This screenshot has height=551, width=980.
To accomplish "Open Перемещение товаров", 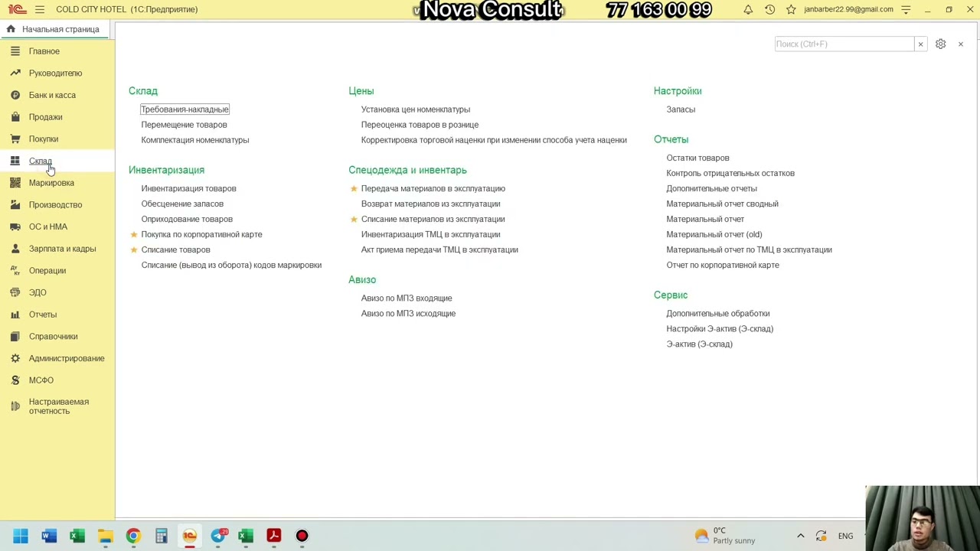I will click(184, 125).
